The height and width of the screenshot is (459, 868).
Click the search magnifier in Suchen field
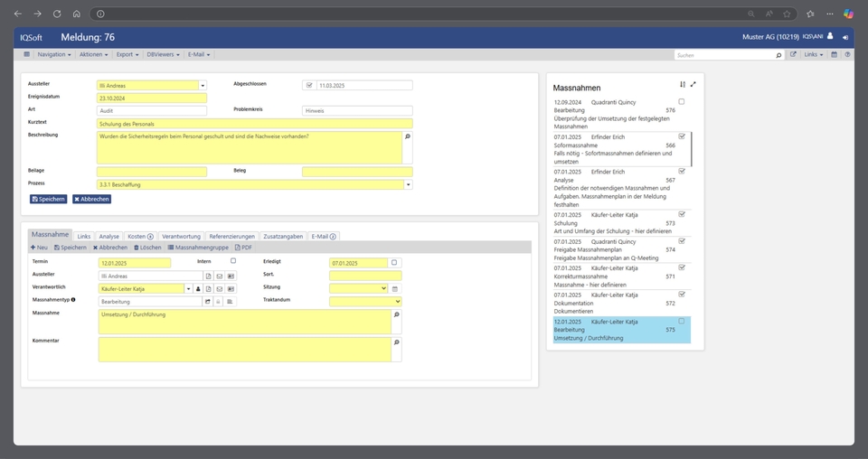778,55
